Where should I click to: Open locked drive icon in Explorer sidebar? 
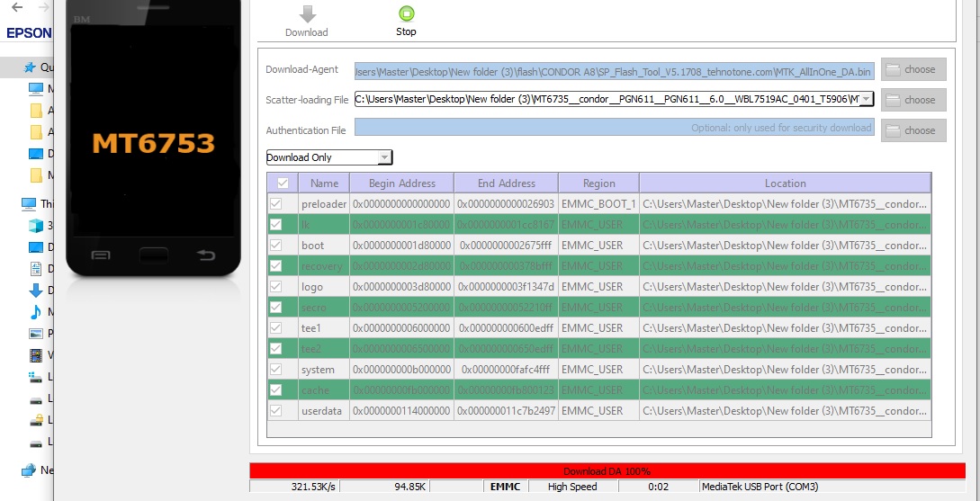(36, 420)
